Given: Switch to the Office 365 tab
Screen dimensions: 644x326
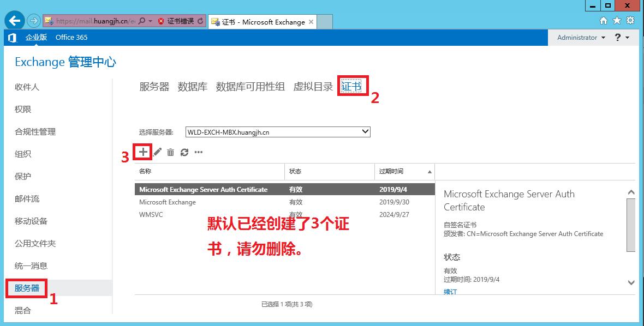Looking at the screenshot, I should coord(71,37).
